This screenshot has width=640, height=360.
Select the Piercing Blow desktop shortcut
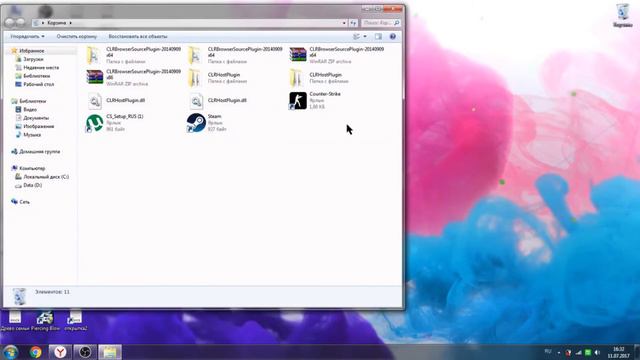[x=45, y=321]
